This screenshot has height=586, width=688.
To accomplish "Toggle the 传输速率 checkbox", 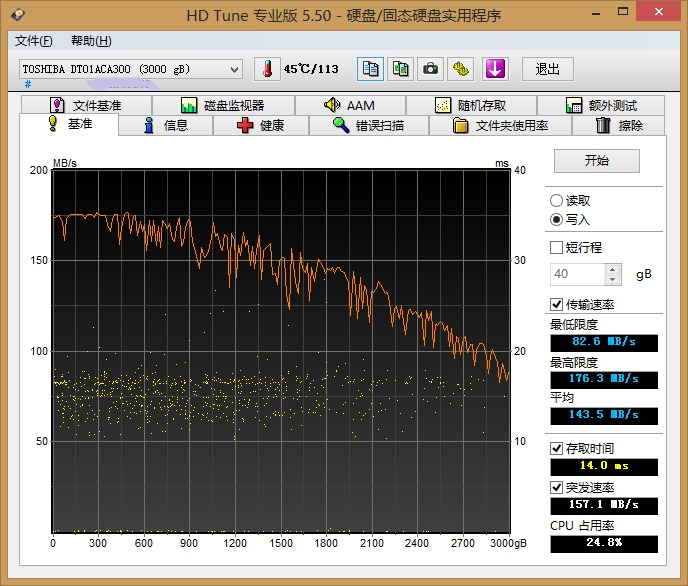I will [x=556, y=304].
